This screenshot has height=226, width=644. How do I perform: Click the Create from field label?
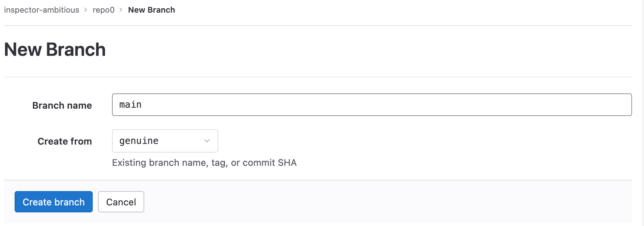point(65,141)
